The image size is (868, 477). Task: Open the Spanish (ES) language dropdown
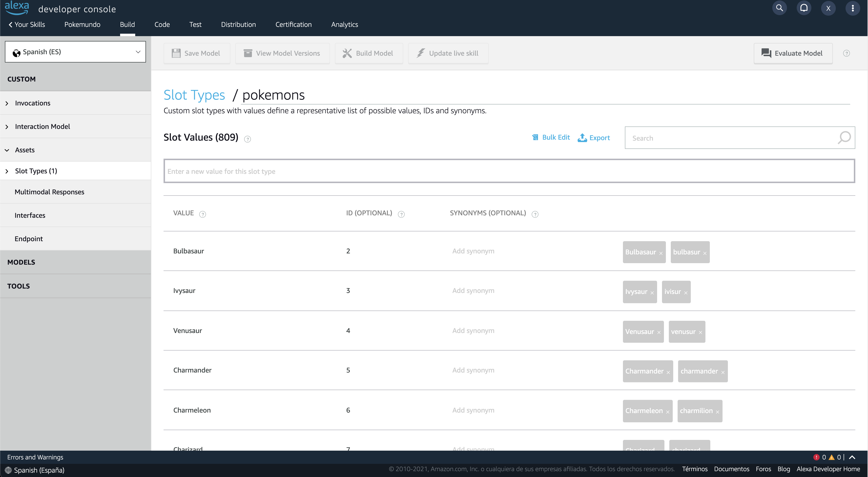click(x=75, y=52)
